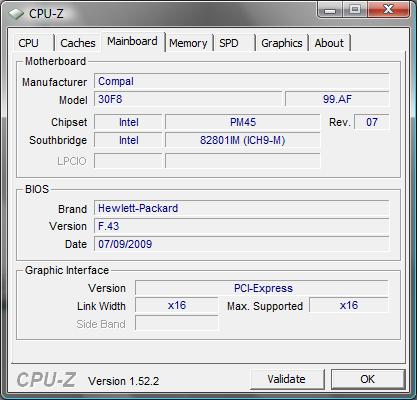The height and width of the screenshot is (400, 417).
Task: Click the Manufacturer field showing Compal
Action: [x=241, y=81]
